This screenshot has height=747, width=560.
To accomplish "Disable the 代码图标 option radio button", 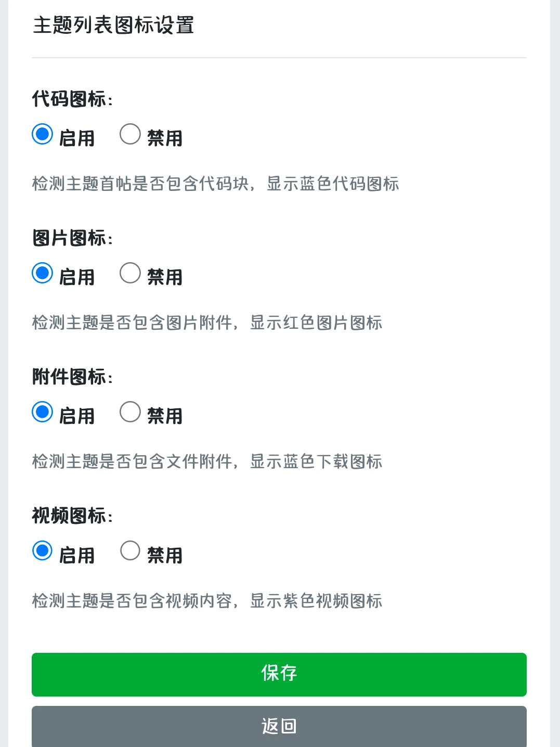I will click(x=130, y=134).
